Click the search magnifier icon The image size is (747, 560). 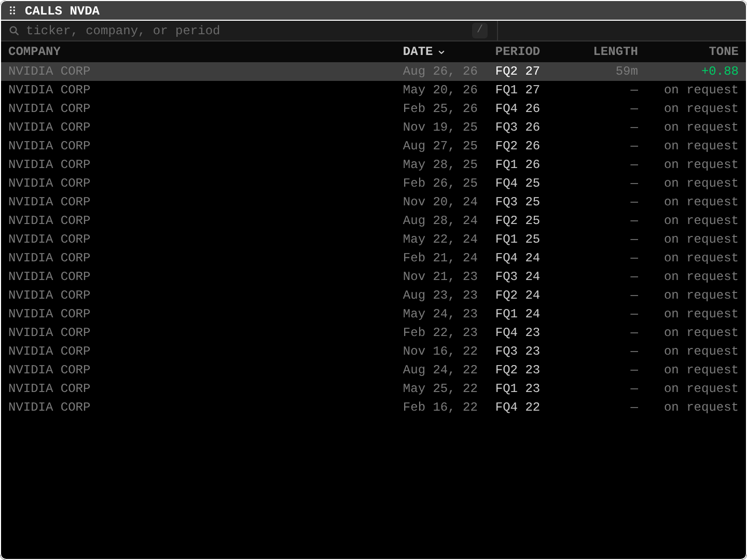[15, 31]
